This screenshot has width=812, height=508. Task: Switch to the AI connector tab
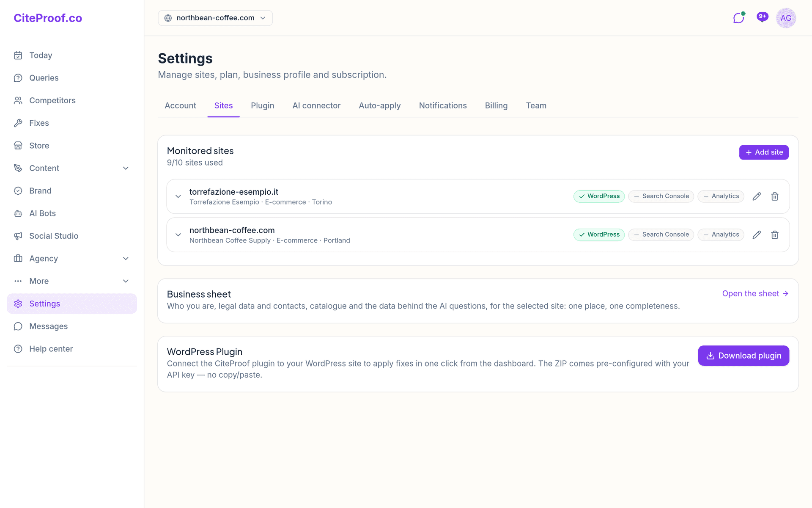pos(316,106)
